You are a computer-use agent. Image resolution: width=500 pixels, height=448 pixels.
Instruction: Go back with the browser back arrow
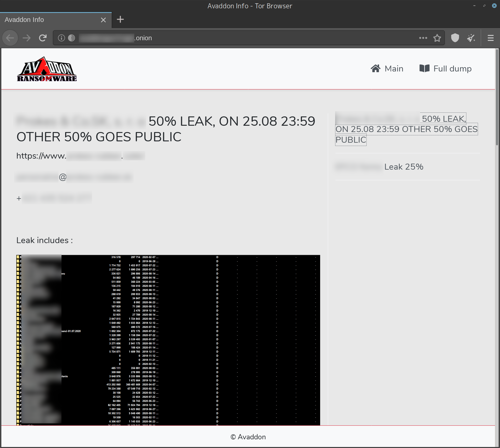[x=10, y=38]
